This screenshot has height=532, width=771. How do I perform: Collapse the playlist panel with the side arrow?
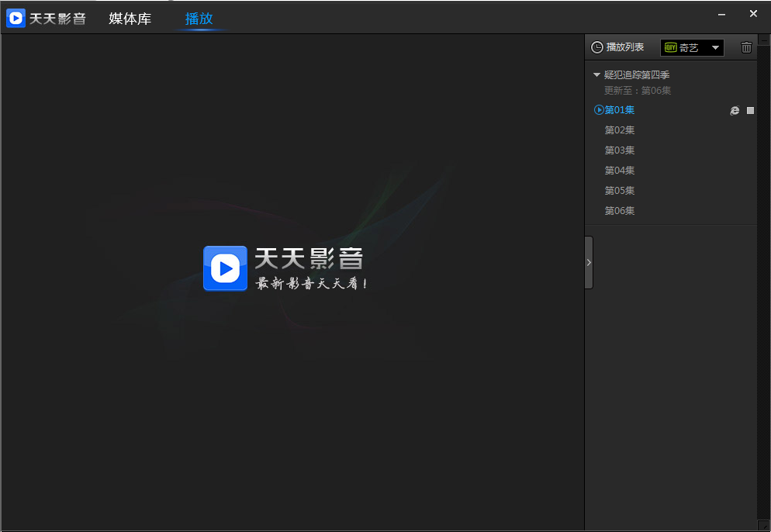click(x=589, y=263)
